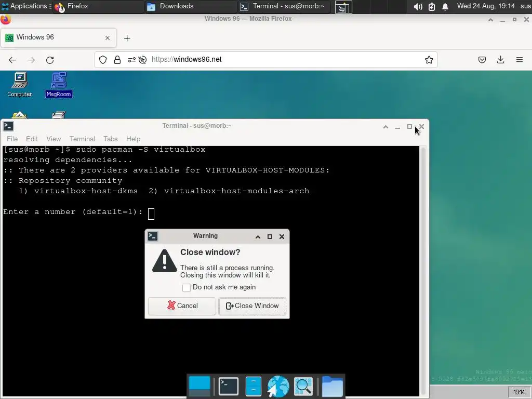This screenshot has height=399, width=532.
Task: Reload the Windows 96 page
Action: pyautogui.click(x=50, y=60)
